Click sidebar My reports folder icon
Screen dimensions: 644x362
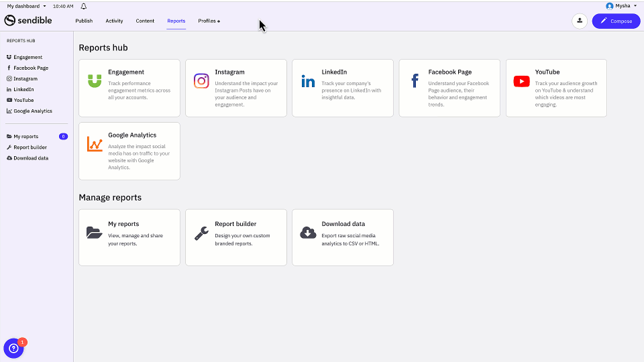(9, 136)
